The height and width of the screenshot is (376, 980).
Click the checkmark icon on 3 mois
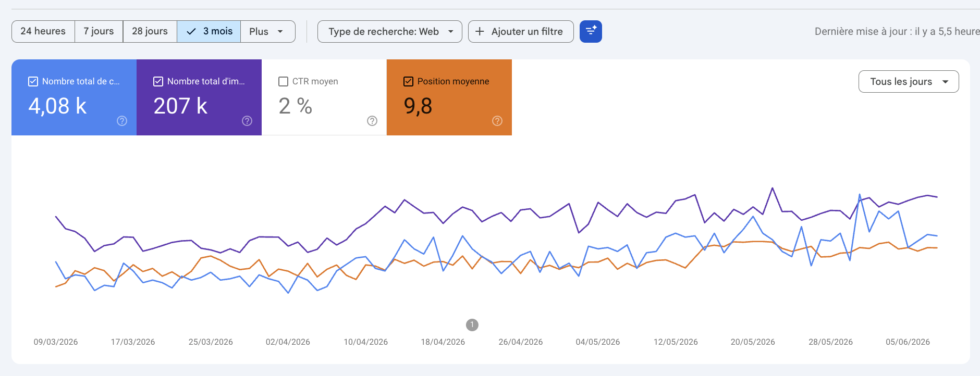click(191, 31)
